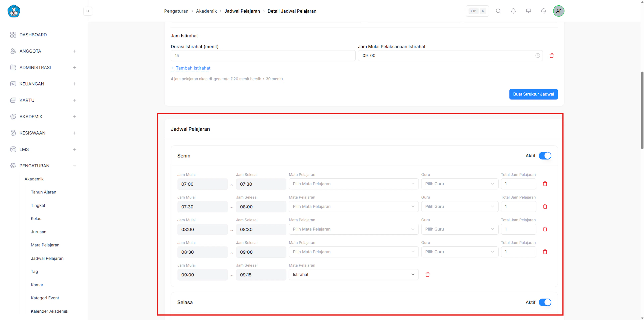Click Jam Selesai 09:15 field in Senin
Viewport: 644px width, 320px height.
click(x=261, y=275)
